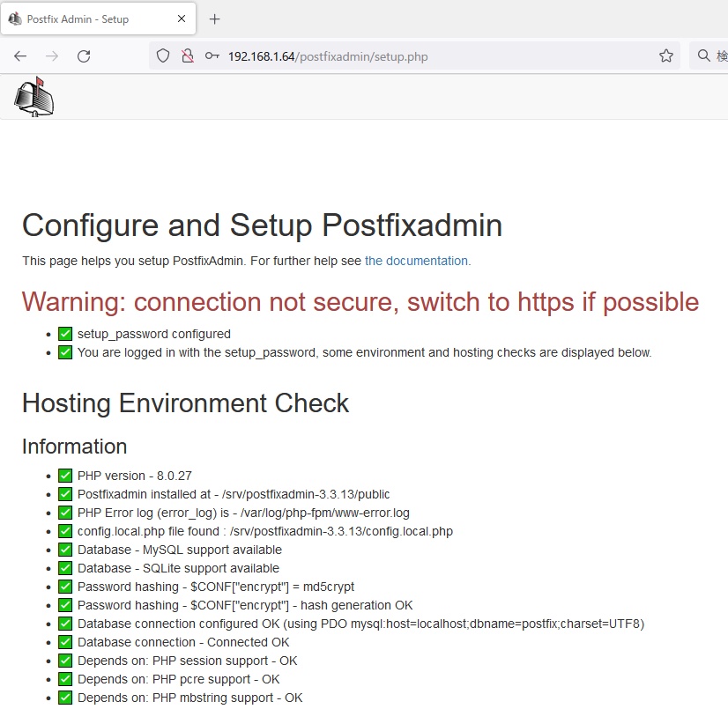Click the Postfix Admin mailbox logo
This screenshot has height=709, width=728.
click(x=34, y=97)
